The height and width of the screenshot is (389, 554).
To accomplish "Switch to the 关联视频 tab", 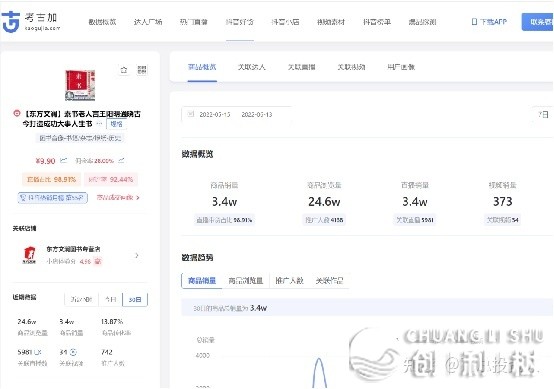I will click(351, 67).
